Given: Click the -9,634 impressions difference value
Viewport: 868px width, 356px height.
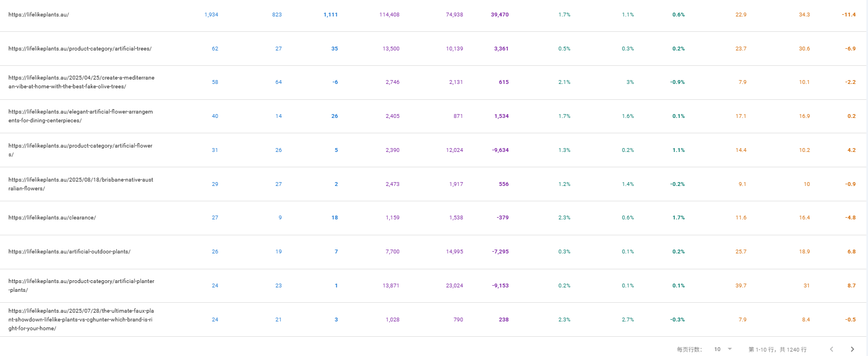Looking at the screenshot, I should coord(500,150).
